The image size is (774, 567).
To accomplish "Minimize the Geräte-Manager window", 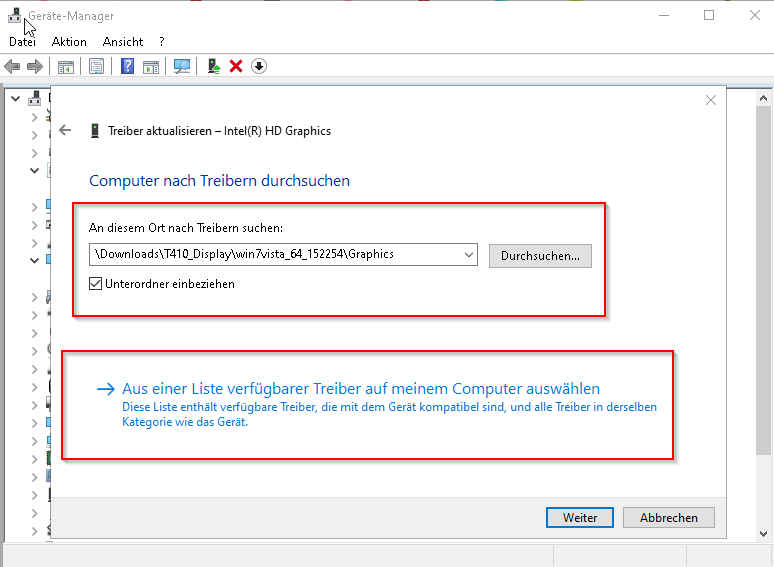I will 664,15.
